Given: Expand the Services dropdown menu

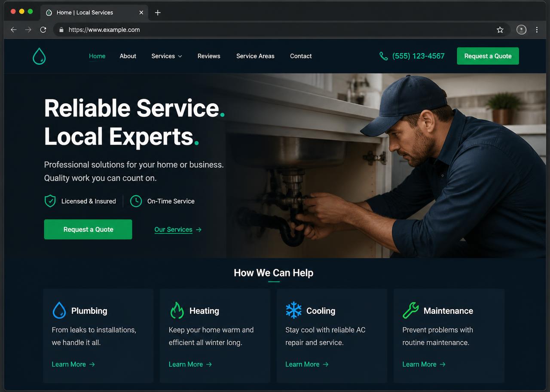Looking at the screenshot, I should coord(167,56).
